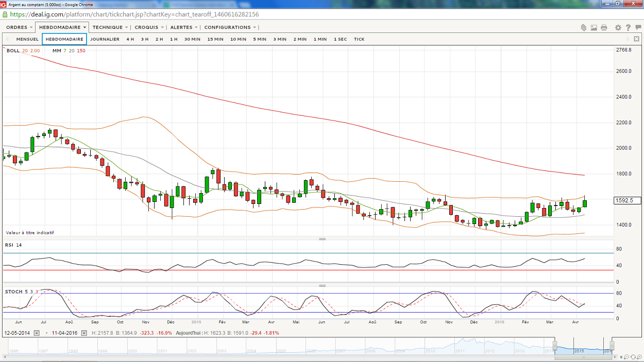Expand the TECHNIQUE dropdown menu

click(x=110, y=27)
